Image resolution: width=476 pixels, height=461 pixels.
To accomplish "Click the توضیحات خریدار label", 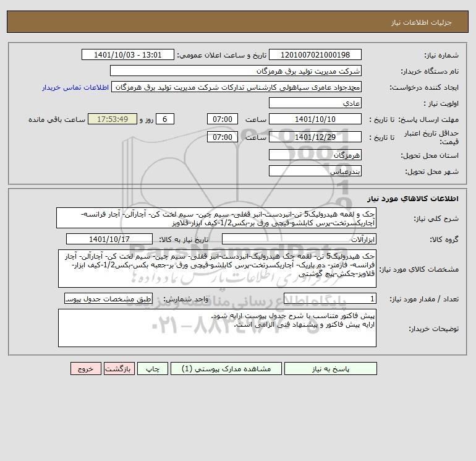I will [x=433, y=329].
